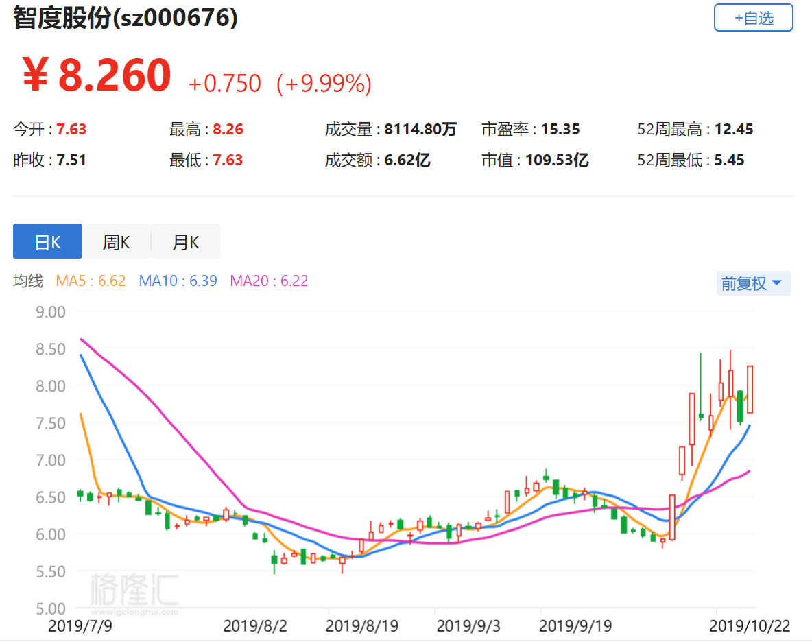Viewport: 812px width, 644px height.
Task: Click the 9.00 price axis label
Action: point(51,311)
